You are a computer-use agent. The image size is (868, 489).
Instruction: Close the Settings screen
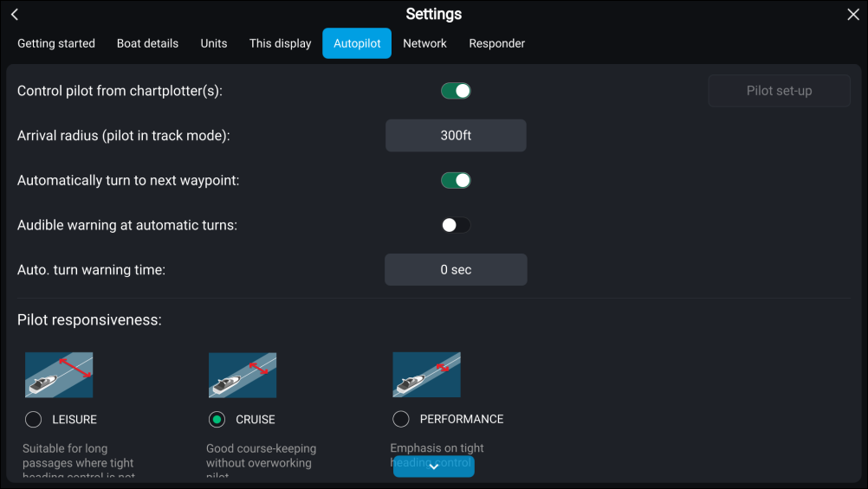click(853, 15)
